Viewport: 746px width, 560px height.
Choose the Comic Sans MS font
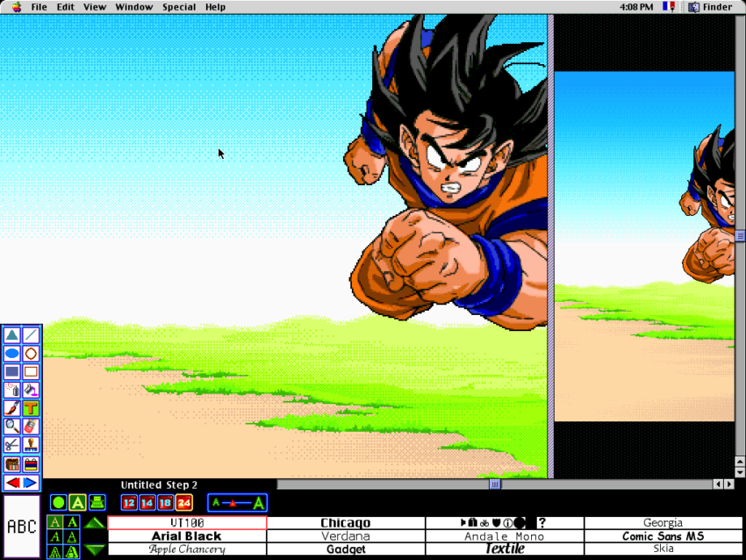664,536
